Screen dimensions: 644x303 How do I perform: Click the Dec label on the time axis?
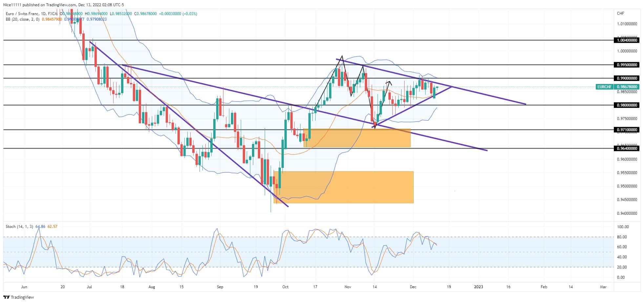[413, 287]
